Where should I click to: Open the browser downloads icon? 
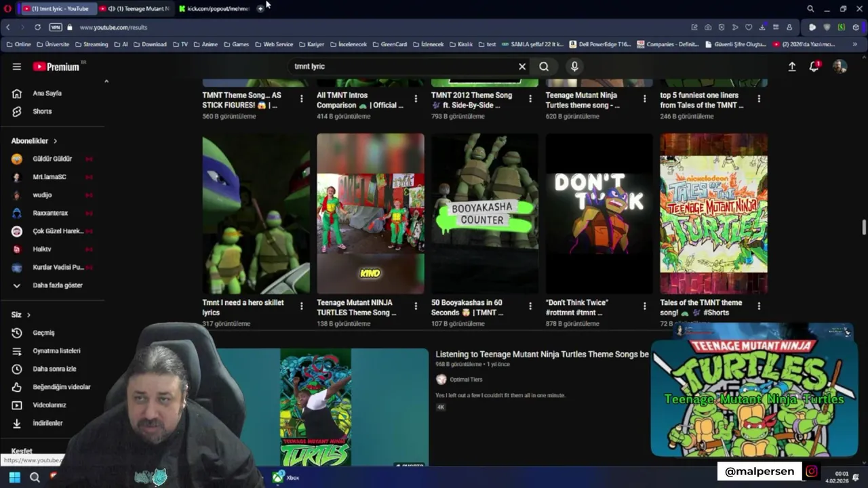(762, 27)
